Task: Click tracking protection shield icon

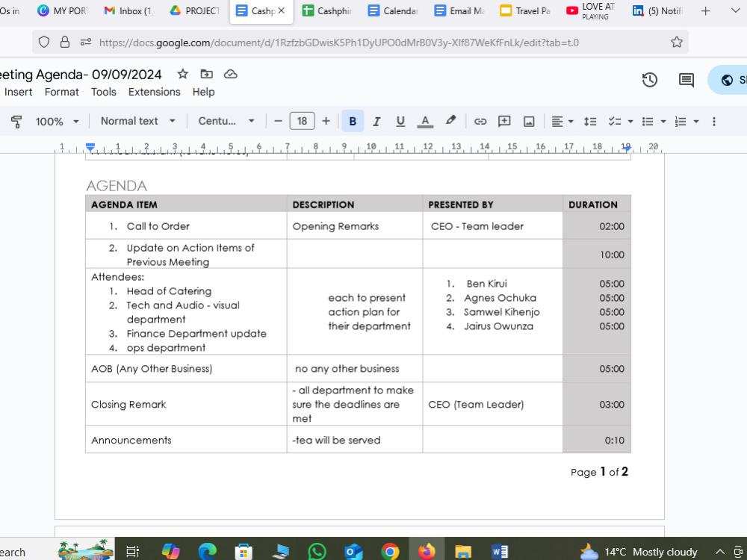Action: point(44,43)
